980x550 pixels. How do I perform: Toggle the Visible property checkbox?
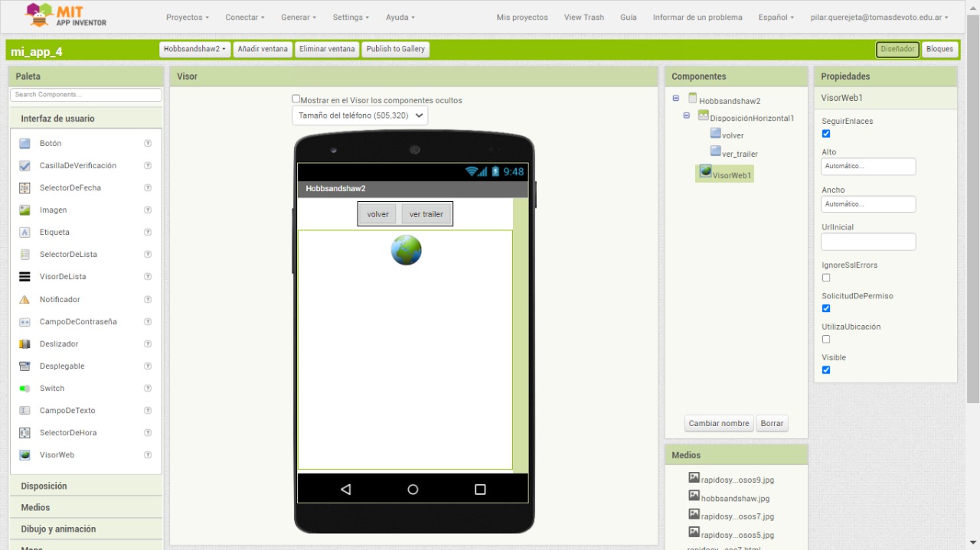(826, 370)
